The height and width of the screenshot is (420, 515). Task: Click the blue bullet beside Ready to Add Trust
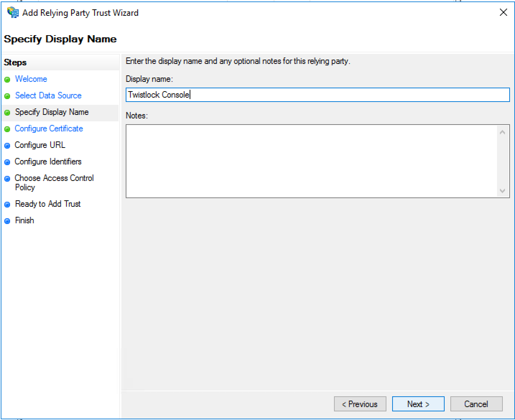[7, 205]
